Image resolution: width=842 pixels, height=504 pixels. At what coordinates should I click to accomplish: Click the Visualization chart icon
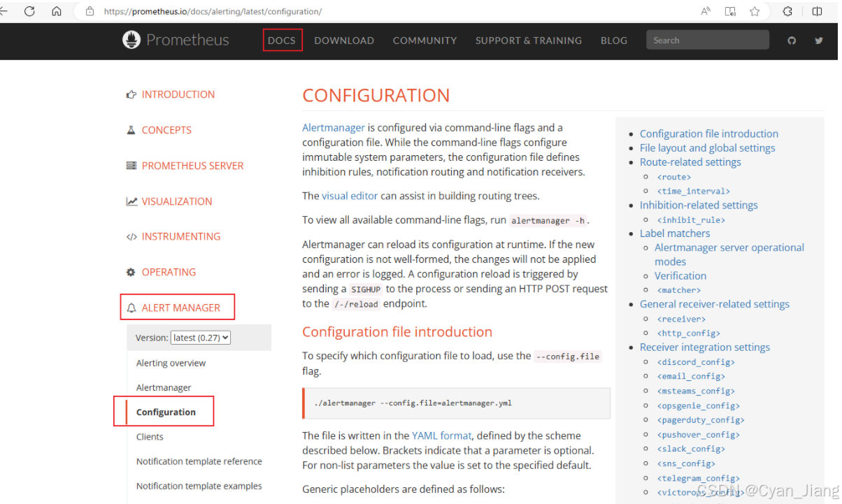pos(131,201)
